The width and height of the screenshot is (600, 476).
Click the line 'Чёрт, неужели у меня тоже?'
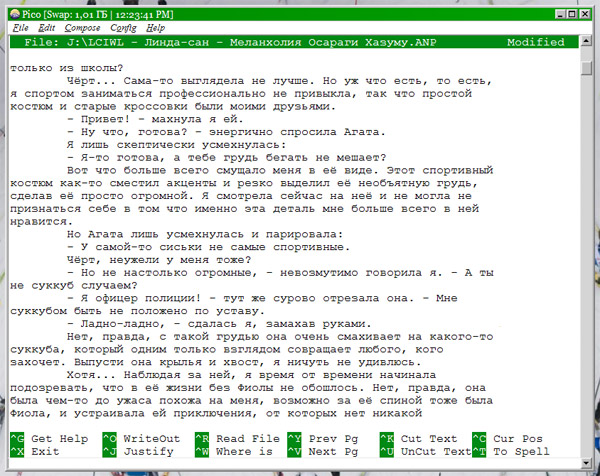159,260
